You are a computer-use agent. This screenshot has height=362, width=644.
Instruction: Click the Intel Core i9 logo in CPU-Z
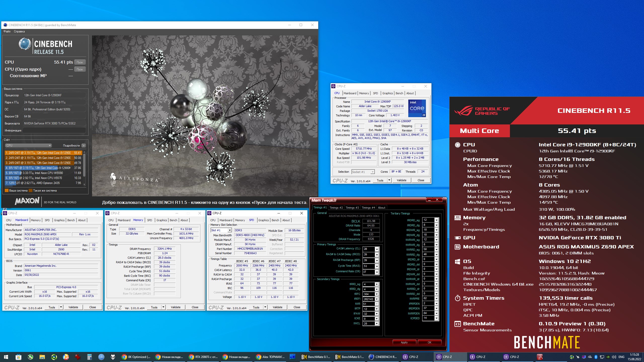(417, 108)
